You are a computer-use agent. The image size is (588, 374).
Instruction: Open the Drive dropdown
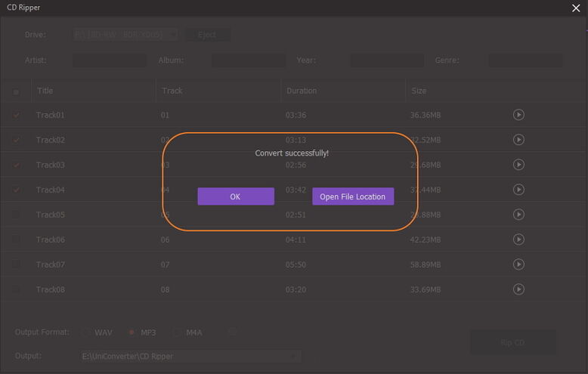pos(125,35)
